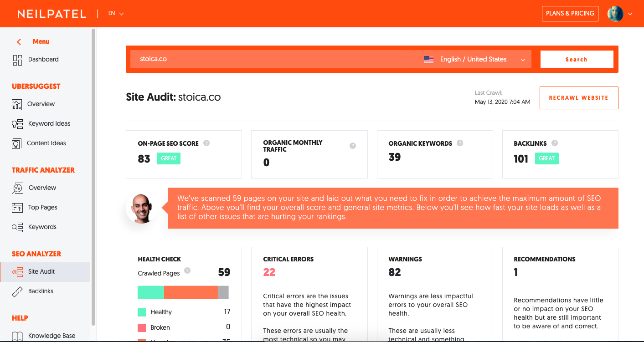Click the Content Ideas lightbulb icon
Image resolution: width=644 pixels, height=342 pixels.
pyautogui.click(x=17, y=143)
